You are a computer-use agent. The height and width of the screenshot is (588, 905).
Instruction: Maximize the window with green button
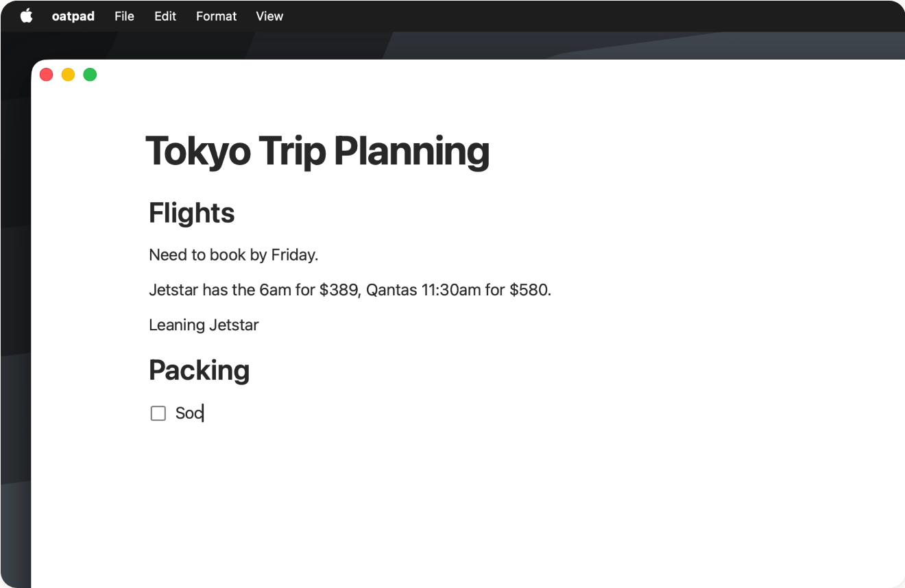click(90, 75)
